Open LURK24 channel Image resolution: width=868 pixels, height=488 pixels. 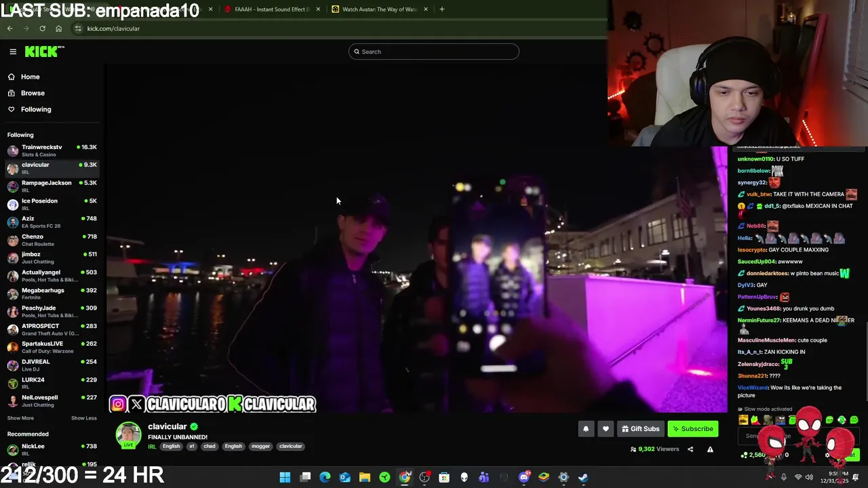[52, 383]
